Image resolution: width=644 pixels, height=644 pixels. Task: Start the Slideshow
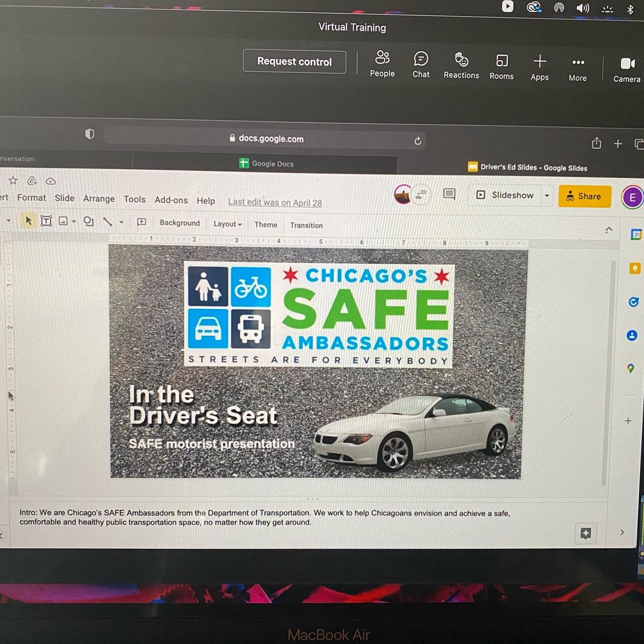click(x=505, y=195)
